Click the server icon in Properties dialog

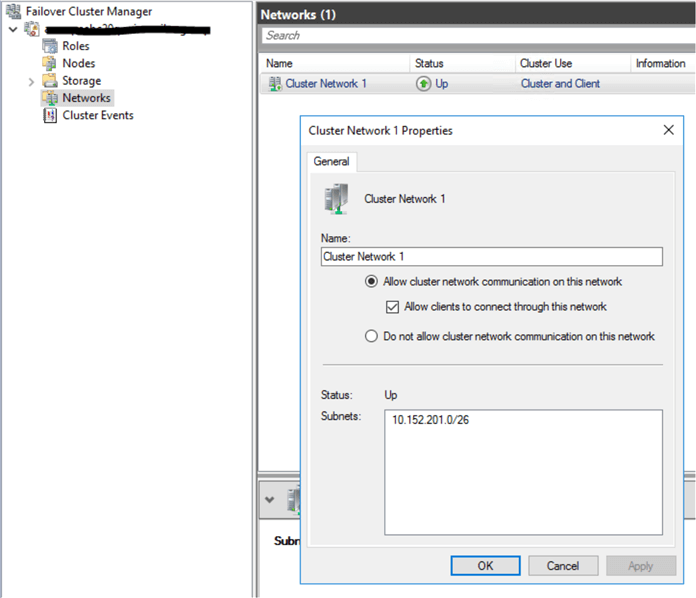tap(336, 198)
